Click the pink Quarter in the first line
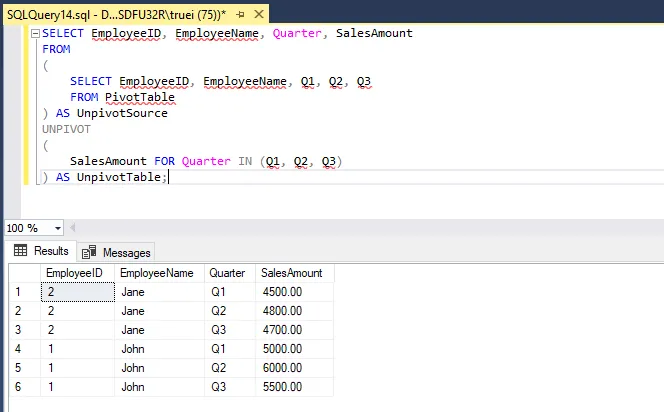 pos(297,33)
